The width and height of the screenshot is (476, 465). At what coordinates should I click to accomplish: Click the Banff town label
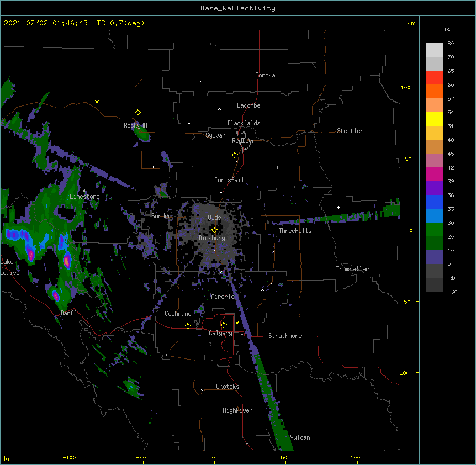click(x=68, y=313)
